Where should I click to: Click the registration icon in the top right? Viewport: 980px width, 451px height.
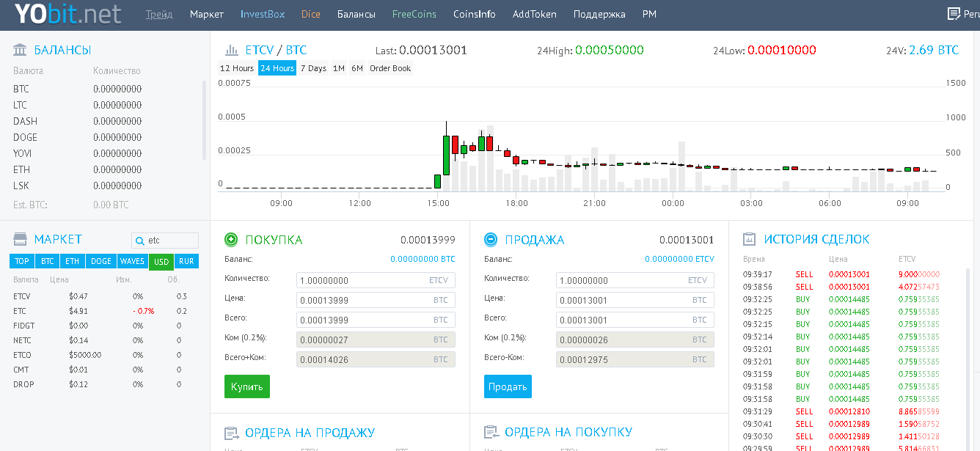[x=954, y=14]
